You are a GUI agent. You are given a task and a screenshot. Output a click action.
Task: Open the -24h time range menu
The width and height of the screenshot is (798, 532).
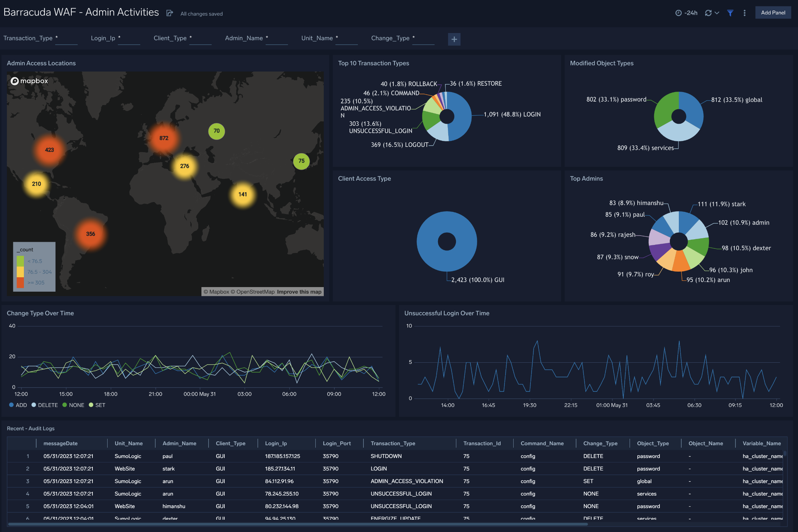tap(691, 12)
